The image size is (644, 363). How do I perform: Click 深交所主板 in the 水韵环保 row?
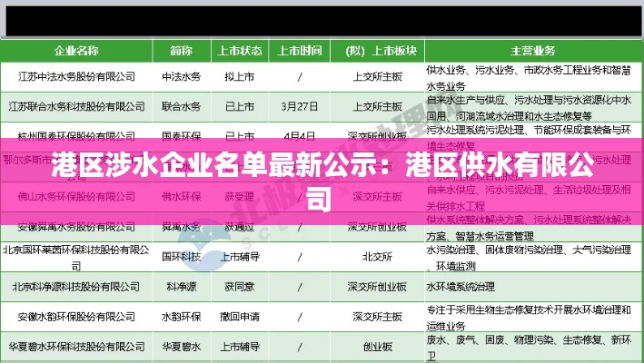378,317
